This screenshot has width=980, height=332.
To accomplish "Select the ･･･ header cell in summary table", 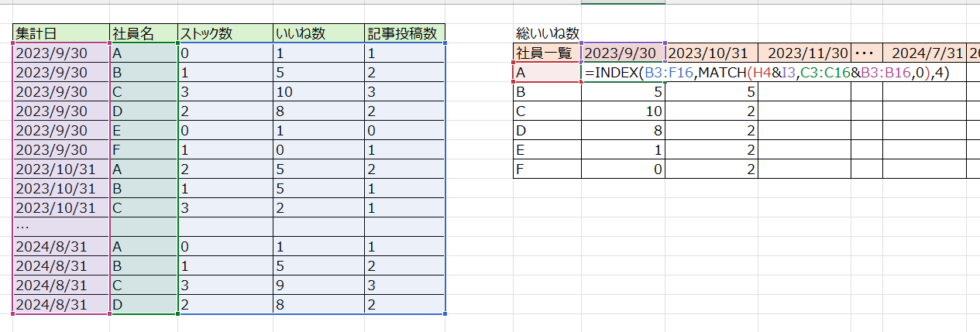I will [867, 53].
